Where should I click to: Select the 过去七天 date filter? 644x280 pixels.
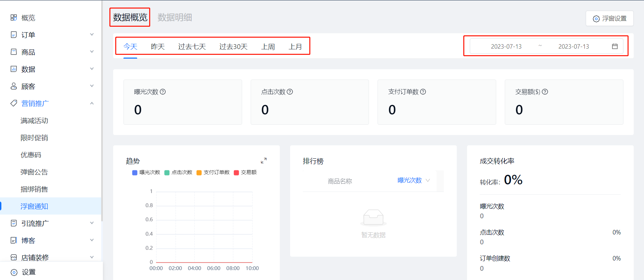click(192, 47)
